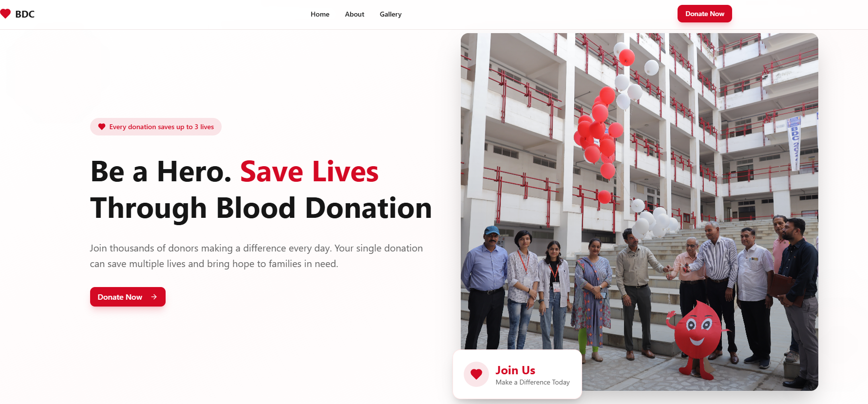Click the 'Through Blood Donation' heading line
This screenshot has height=404, width=868.
tap(261, 208)
